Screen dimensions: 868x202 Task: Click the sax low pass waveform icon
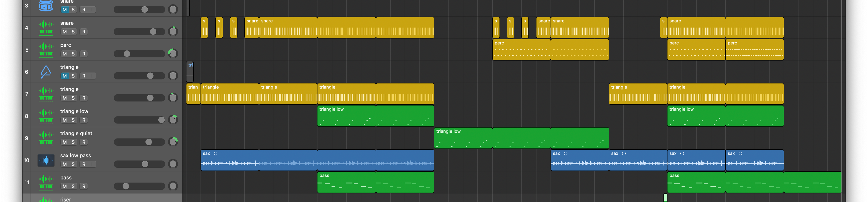click(x=46, y=160)
